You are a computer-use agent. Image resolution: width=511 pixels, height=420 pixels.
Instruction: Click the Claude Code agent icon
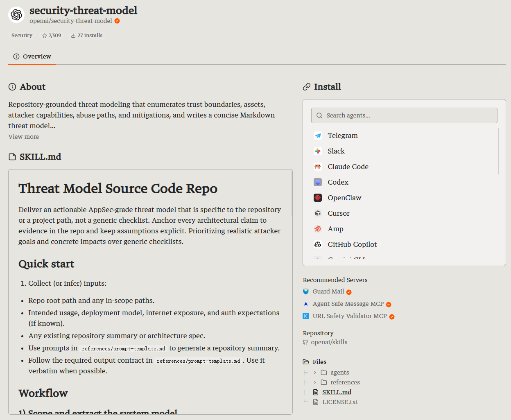click(318, 167)
